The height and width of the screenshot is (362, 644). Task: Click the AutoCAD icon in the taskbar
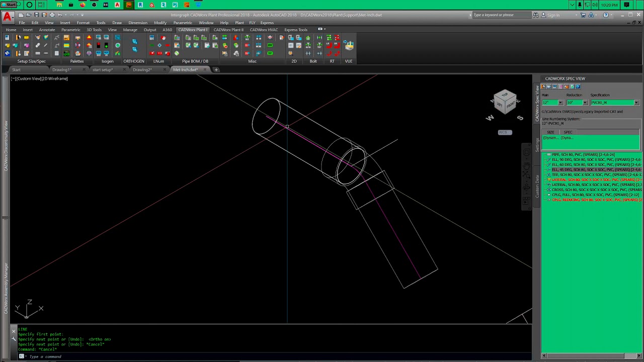coord(117,5)
